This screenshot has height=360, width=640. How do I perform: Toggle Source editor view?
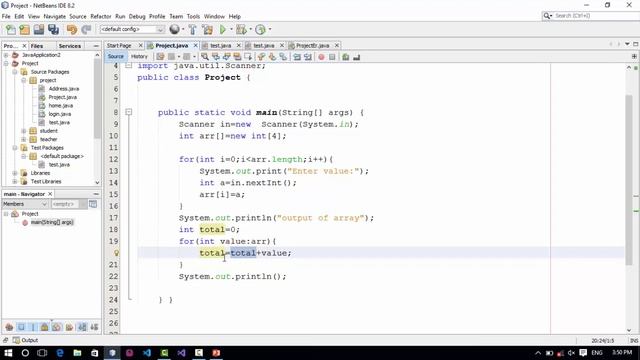(x=116, y=56)
